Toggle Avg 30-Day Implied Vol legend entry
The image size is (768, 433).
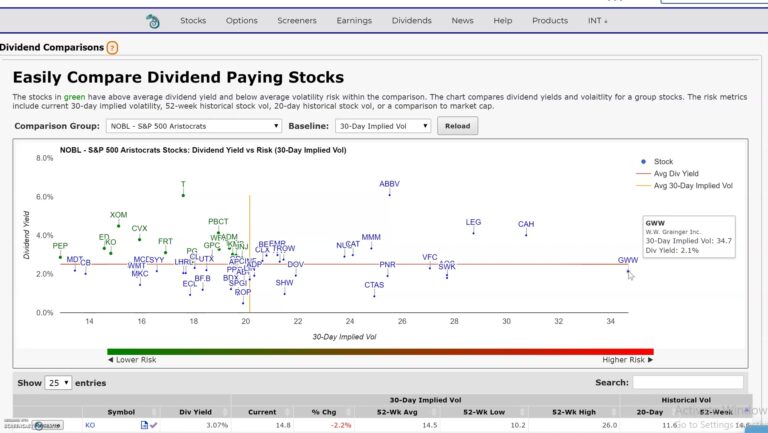point(684,186)
